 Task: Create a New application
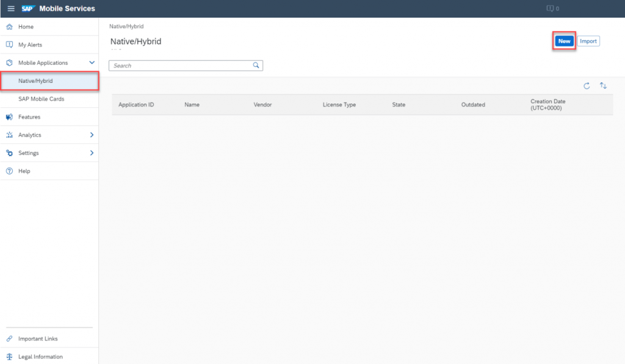[x=564, y=41]
